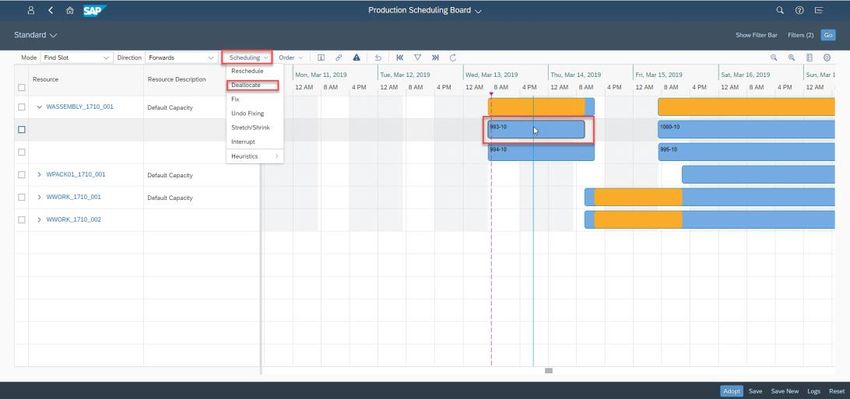This screenshot has width=850, height=399.
Task: Click the Save button
Action: pyautogui.click(x=756, y=391)
